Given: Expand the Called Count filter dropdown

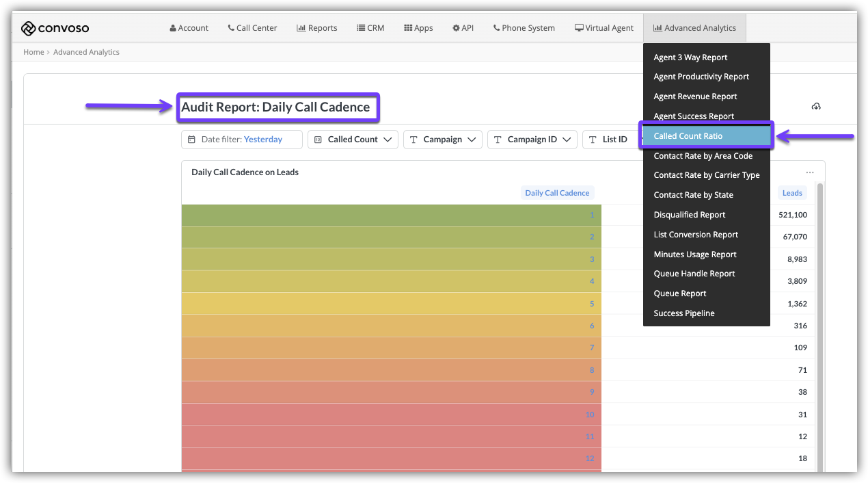Looking at the screenshot, I should (x=352, y=140).
